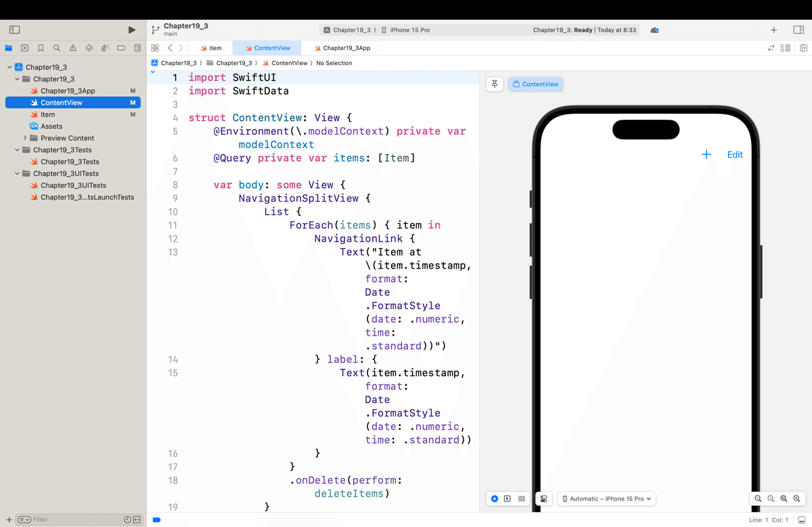Screen dimensions: 812x527
Task: Open the Xcode Cloud status icon
Action: tap(654, 30)
